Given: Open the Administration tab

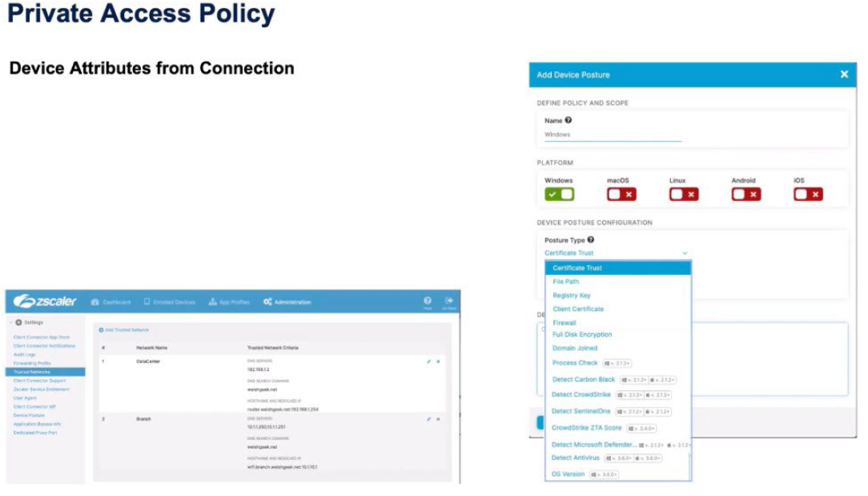Looking at the screenshot, I should pyautogui.click(x=287, y=302).
